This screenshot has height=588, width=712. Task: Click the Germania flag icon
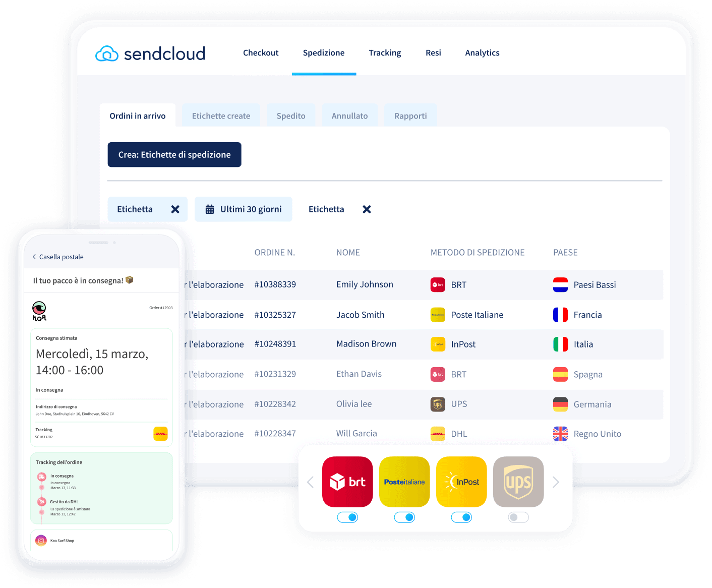click(x=560, y=404)
